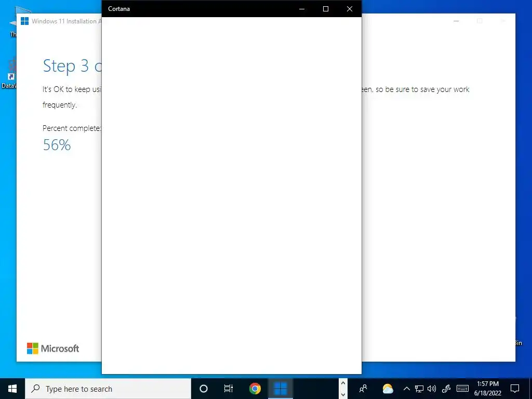Click the 56% progress value in installer

[57, 145]
